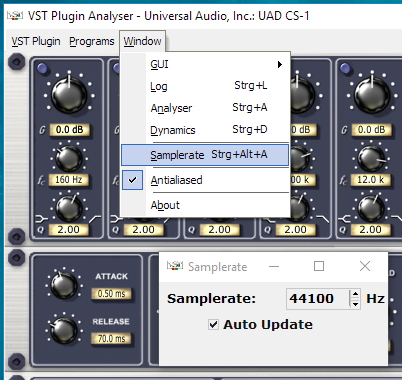Click the gain knob of the 160 Hz band
402x380 pixels.
coord(69,95)
